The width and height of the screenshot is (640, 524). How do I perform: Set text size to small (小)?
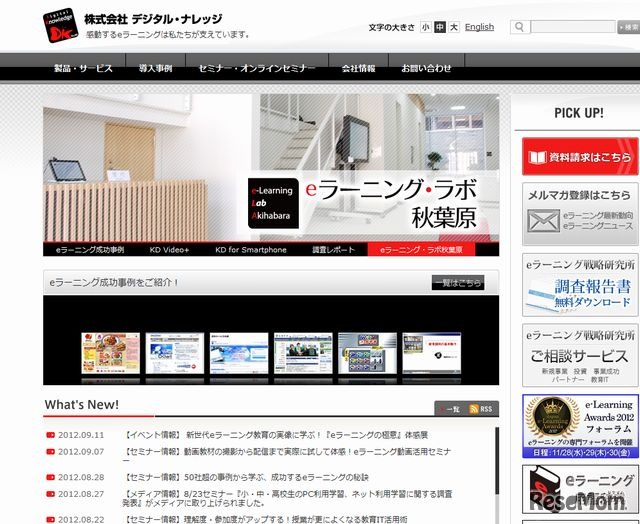coord(426,27)
